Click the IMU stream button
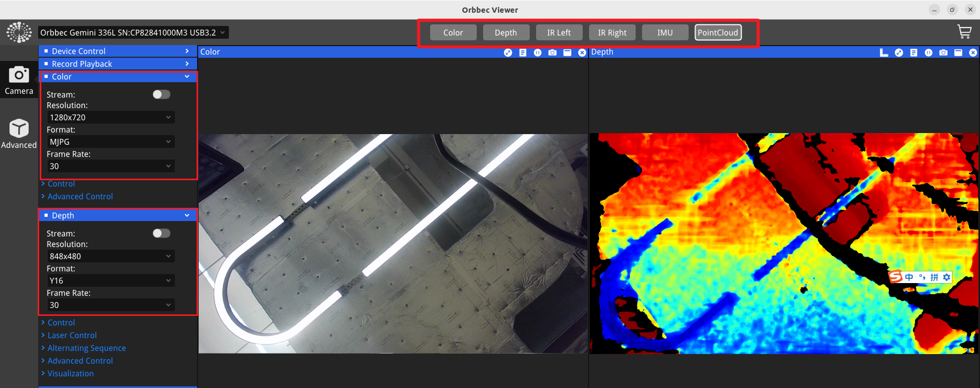This screenshot has height=388, width=980. point(665,32)
